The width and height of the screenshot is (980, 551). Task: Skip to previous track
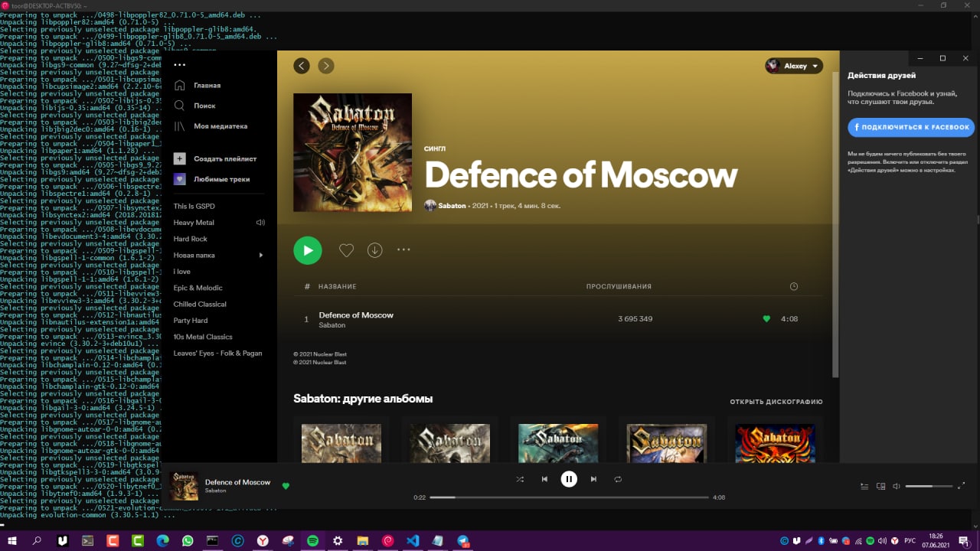coord(544,479)
